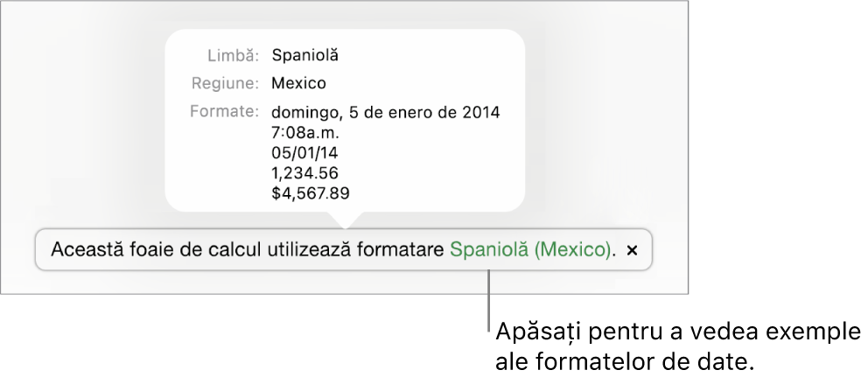This screenshot has width=868, height=384.
Task: Click the Limbă label in popover
Action: click(x=233, y=55)
